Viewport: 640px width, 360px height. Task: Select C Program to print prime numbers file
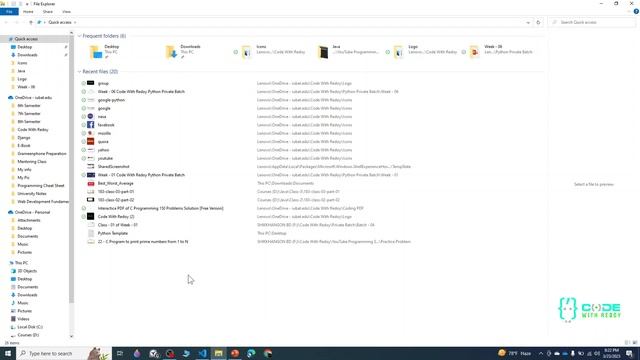tap(143, 242)
